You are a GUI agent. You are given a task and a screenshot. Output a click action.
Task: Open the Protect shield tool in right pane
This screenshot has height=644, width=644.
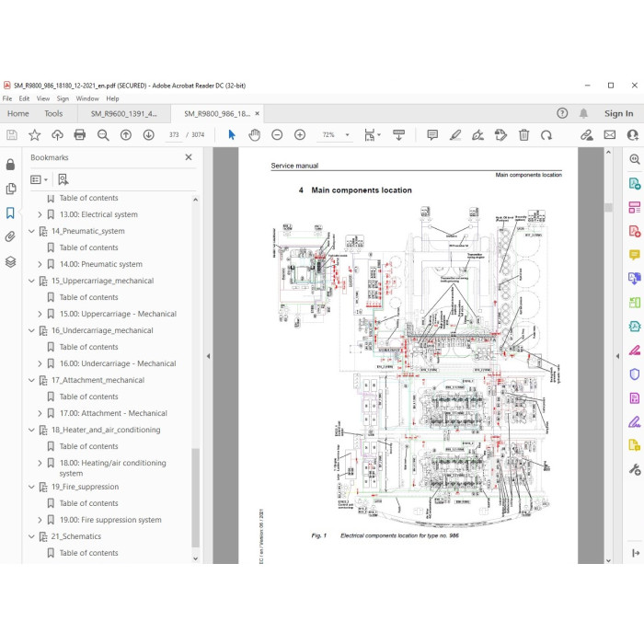pos(635,374)
